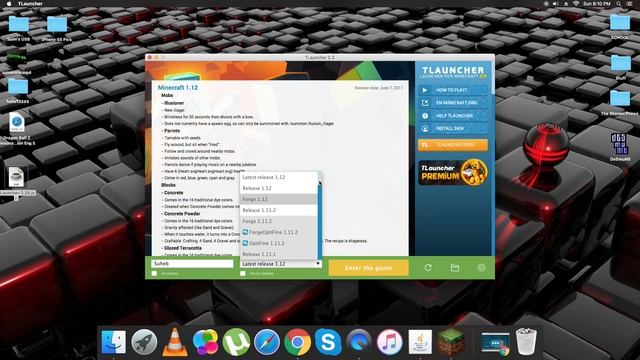Select Forge 1.11.2 from the version list
Screen dimensions: 640x360
pos(278,221)
